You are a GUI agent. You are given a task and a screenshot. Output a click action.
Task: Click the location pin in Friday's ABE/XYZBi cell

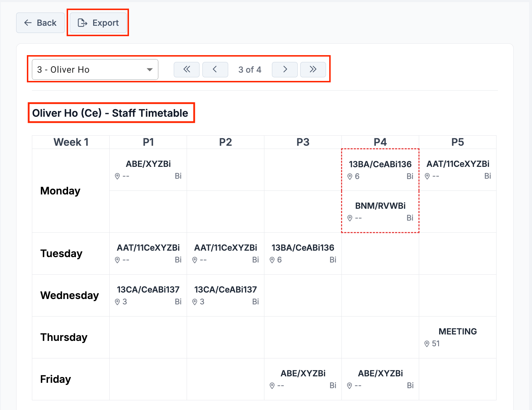272,386
